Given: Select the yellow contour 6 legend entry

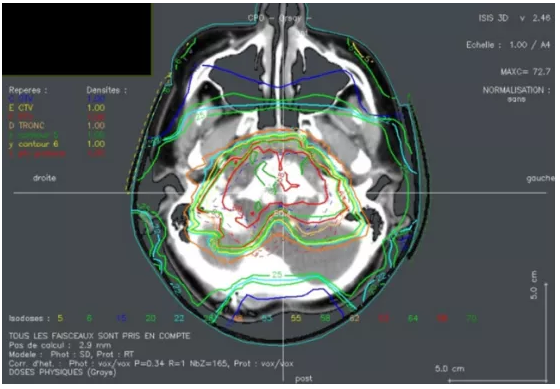Looking at the screenshot, I should coord(34,144).
